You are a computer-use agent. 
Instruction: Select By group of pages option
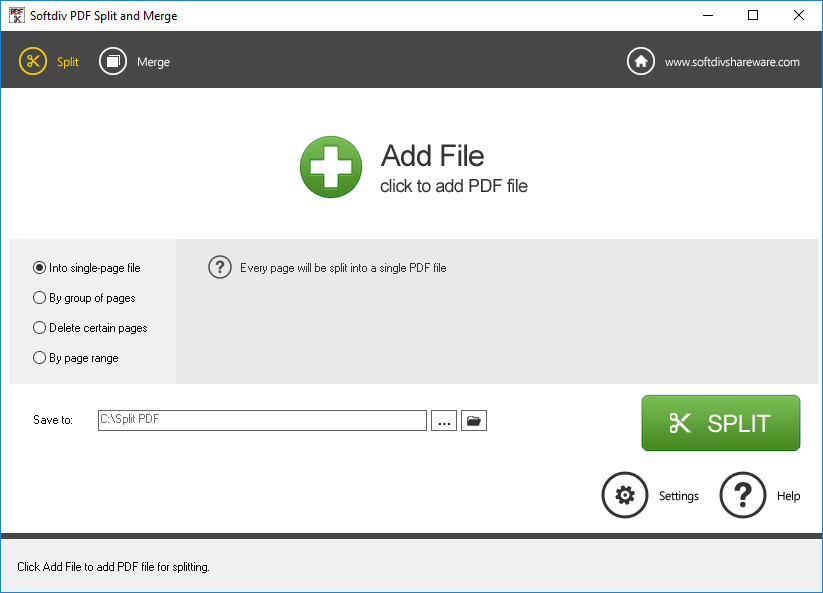coord(85,298)
